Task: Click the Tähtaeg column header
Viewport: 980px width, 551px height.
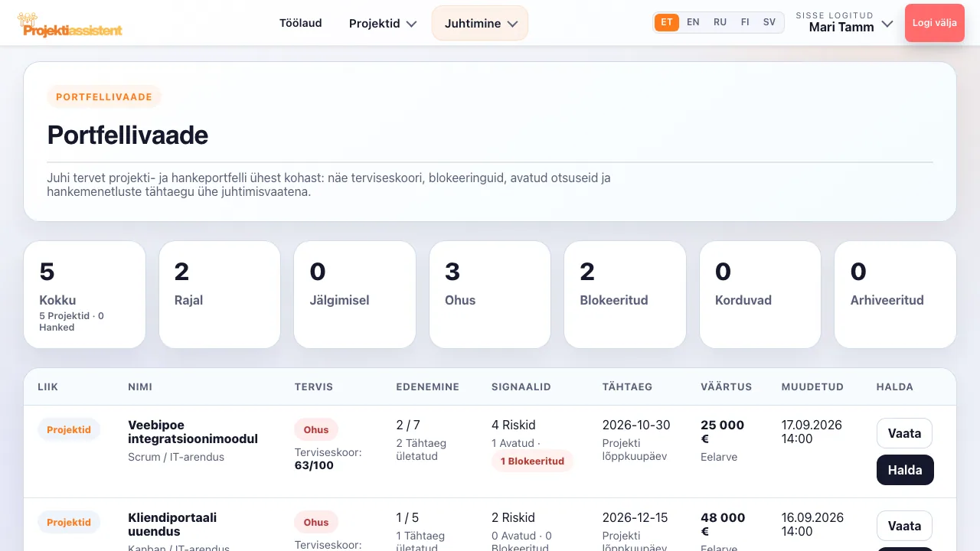Action: (628, 387)
